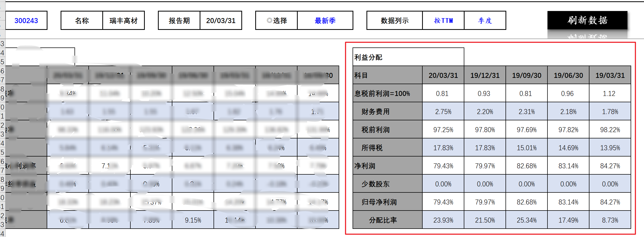
Task: Open the 最新季 period dropdown cell
Action: (325, 20)
